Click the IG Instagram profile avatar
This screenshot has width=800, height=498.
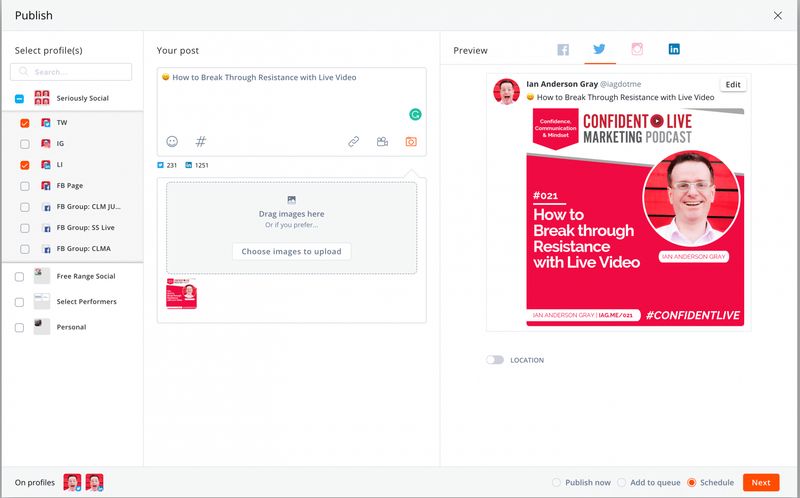click(46, 143)
